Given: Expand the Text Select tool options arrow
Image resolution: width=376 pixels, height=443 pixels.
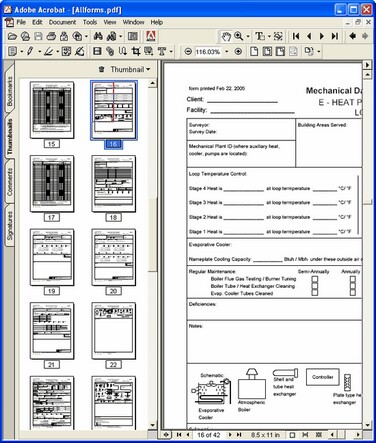Looking at the screenshot, I should (269, 36).
